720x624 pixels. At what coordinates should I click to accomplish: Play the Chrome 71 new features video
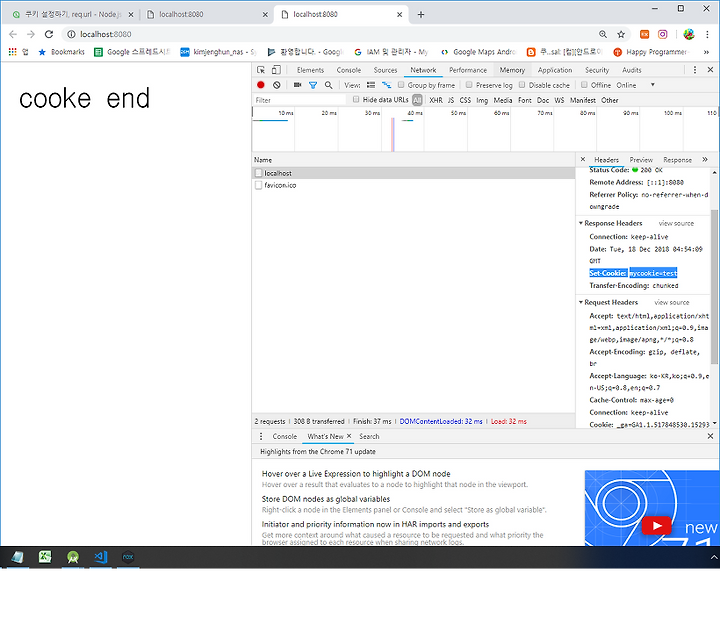[x=656, y=526]
